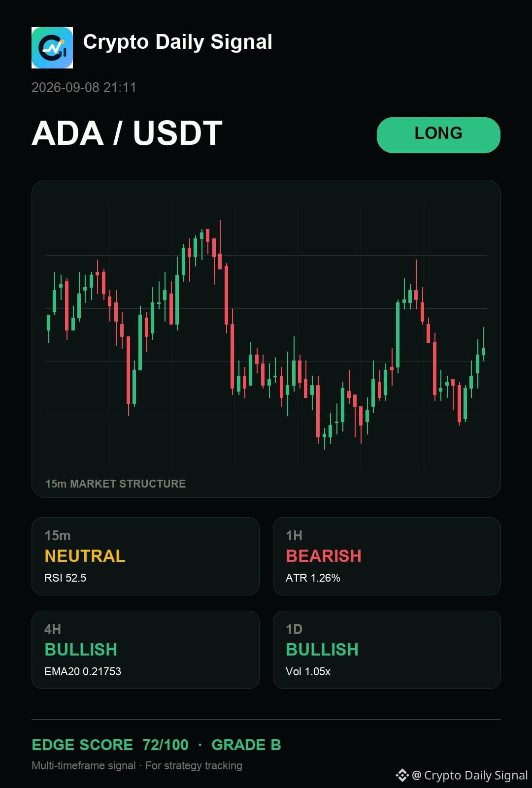The height and width of the screenshot is (788, 532).
Task: Click the Vol 1.05x value
Action: click(308, 671)
